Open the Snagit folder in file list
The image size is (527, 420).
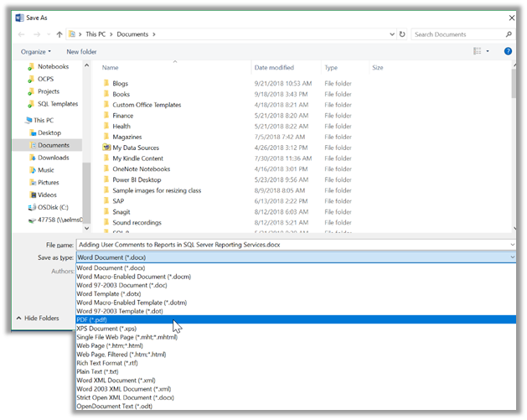pos(122,213)
